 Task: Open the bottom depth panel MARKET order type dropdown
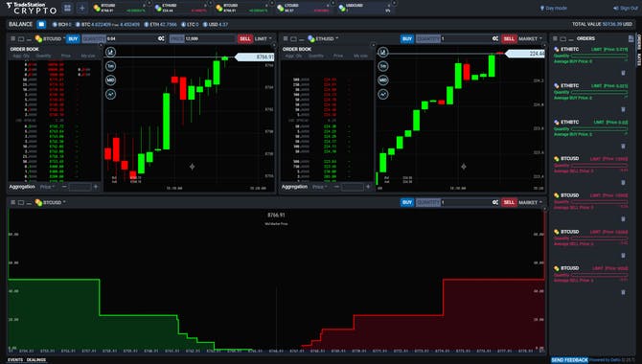pos(530,203)
